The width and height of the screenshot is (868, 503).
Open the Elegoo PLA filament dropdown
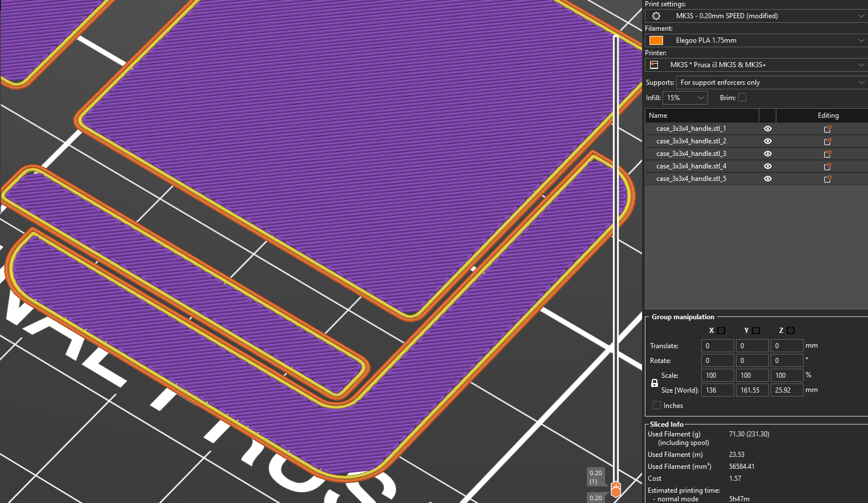coord(756,40)
